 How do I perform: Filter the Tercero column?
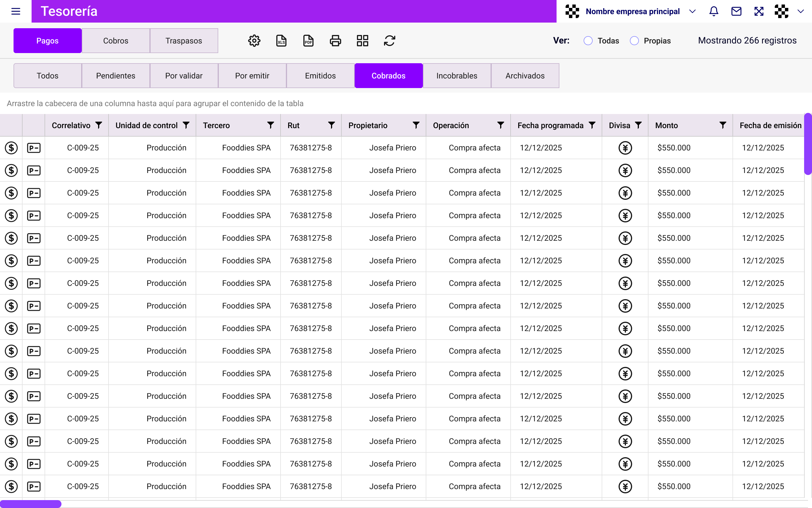tap(270, 125)
